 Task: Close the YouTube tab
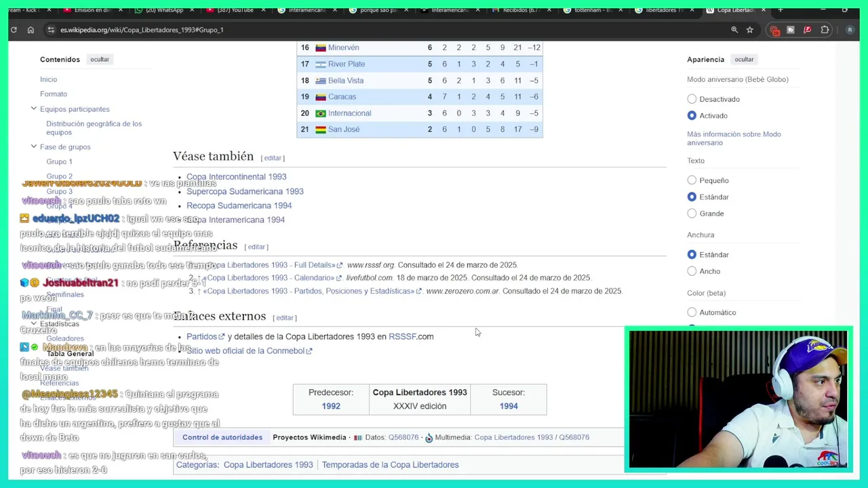pos(263,10)
